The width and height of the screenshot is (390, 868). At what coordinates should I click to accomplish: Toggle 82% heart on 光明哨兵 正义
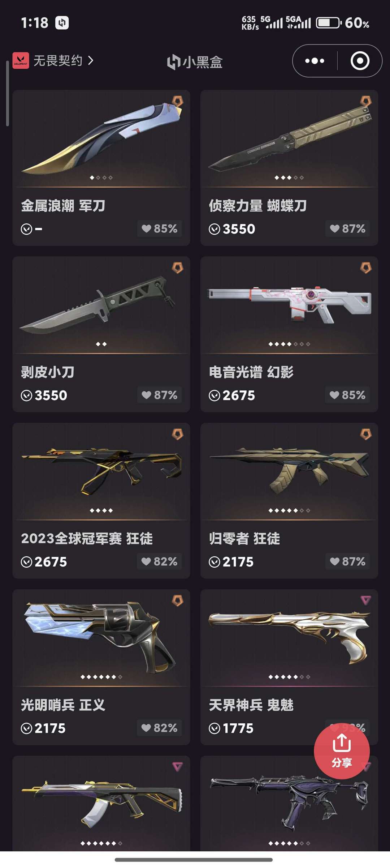click(159, 728)
